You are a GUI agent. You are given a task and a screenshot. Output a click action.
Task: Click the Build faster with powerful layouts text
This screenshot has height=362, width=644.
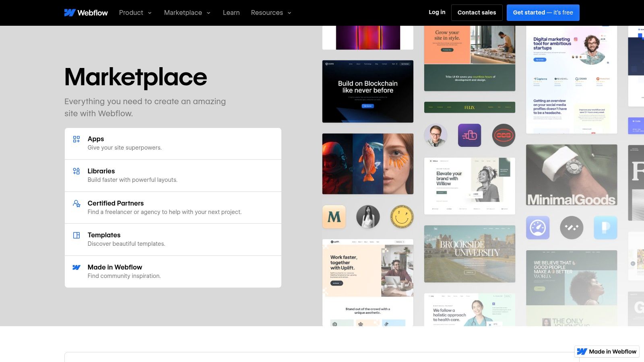pos(132,180)
